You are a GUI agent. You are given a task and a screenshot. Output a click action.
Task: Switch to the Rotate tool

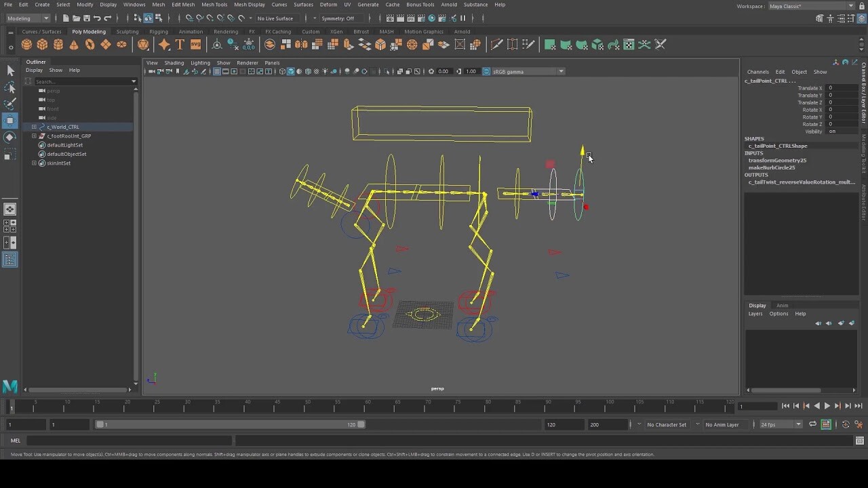[x=10, y=138]
